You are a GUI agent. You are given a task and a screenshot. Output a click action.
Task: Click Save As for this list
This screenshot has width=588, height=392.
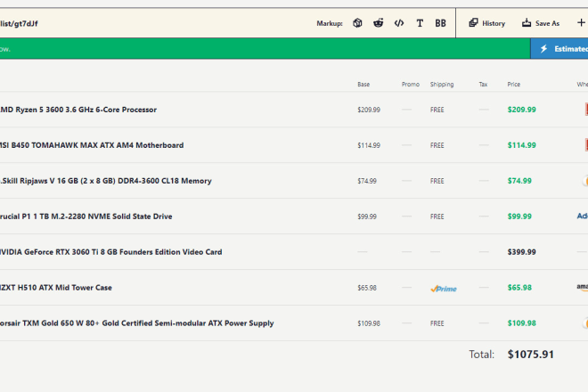point(541,23)
